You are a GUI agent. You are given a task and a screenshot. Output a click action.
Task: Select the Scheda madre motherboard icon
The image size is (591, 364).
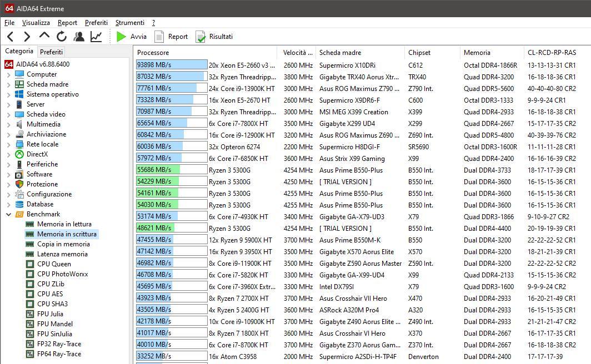[x=19, y=84]
